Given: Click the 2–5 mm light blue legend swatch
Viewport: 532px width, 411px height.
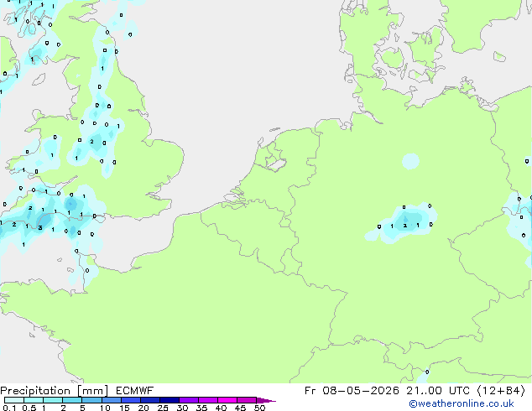Looking at the screenshot, I should 72,400.
